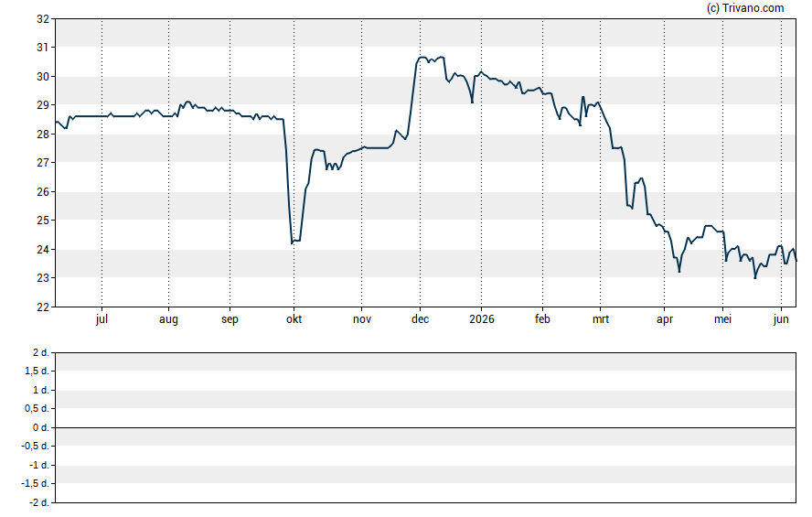
Task: Click the price value 32 on y-axis
Action: (43, 19)
